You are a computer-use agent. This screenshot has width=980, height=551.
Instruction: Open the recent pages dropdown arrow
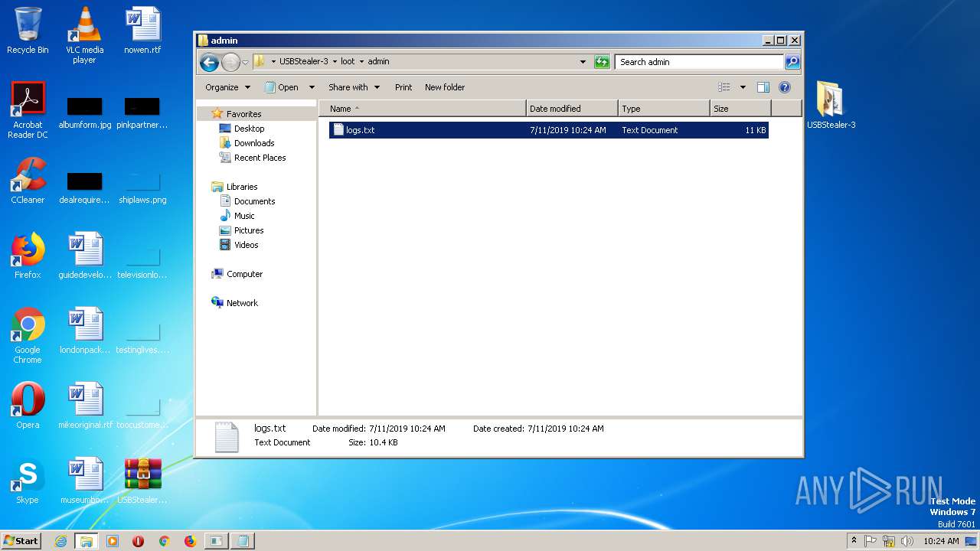point(246,62)
